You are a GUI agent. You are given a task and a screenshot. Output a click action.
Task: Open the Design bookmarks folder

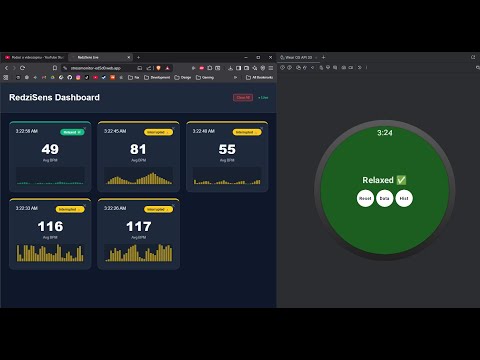click(x=183, y=77)
